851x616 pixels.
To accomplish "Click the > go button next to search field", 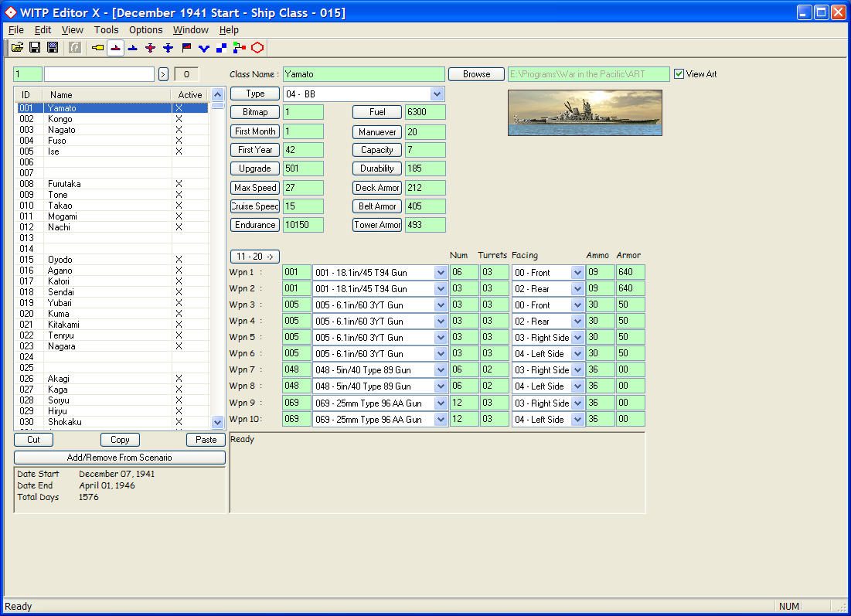I will (x=163, y=74).
